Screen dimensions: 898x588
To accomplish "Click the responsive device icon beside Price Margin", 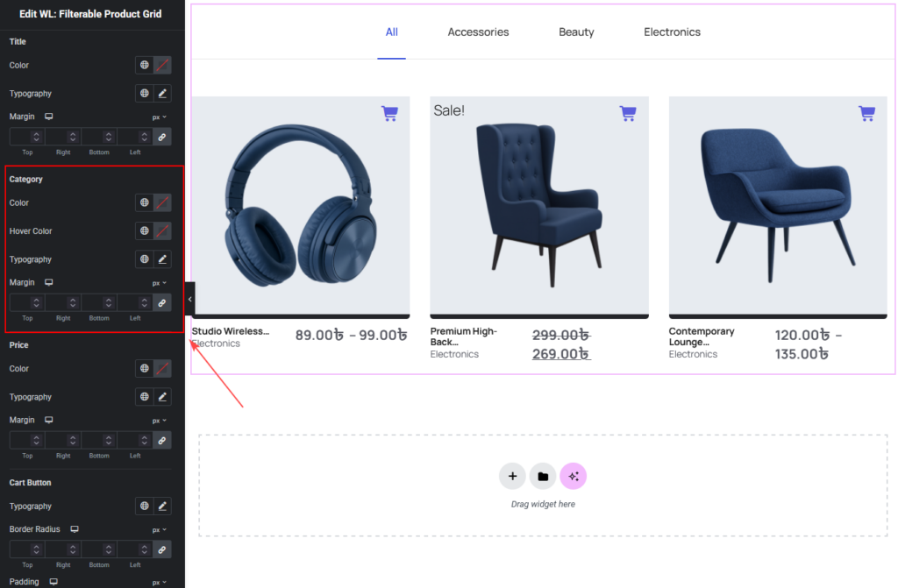I will tap(50, 420).
